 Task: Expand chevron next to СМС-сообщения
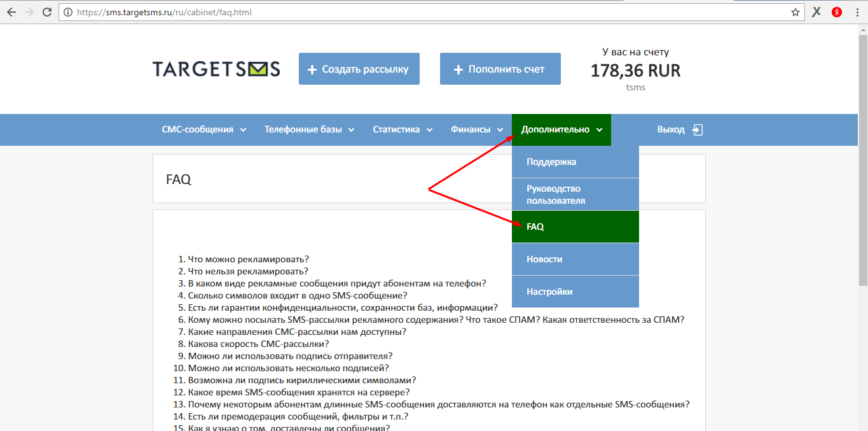pyautogui.click(x=243, y=130)
